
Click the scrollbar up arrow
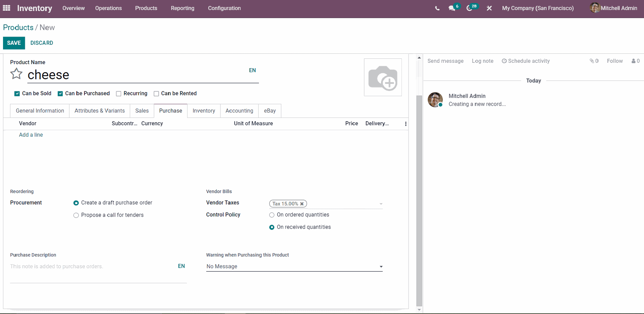point(419,58)
